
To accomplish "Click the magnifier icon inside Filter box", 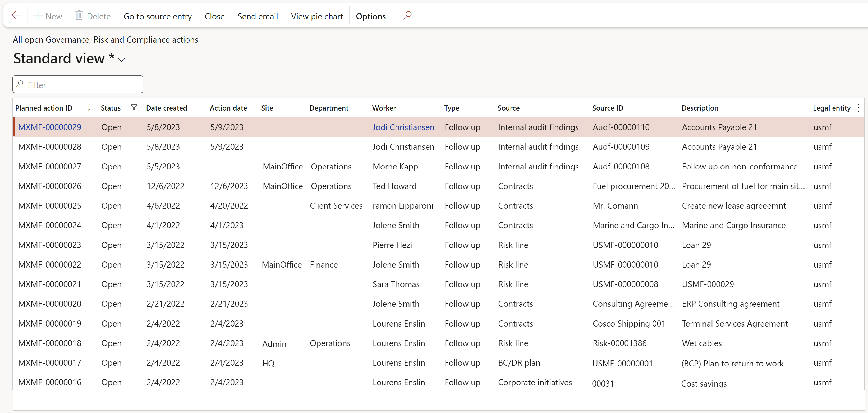I will click(x=20, y=84).
